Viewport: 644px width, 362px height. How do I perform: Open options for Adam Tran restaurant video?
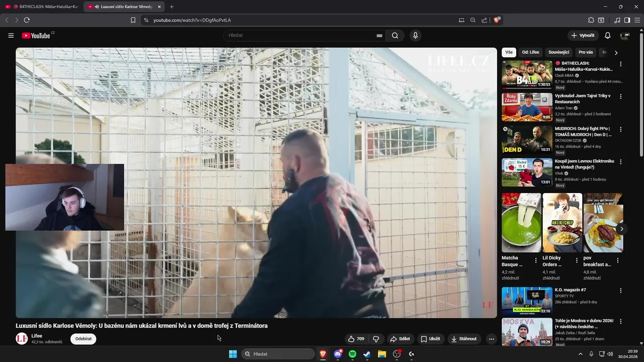pos(621,97)
